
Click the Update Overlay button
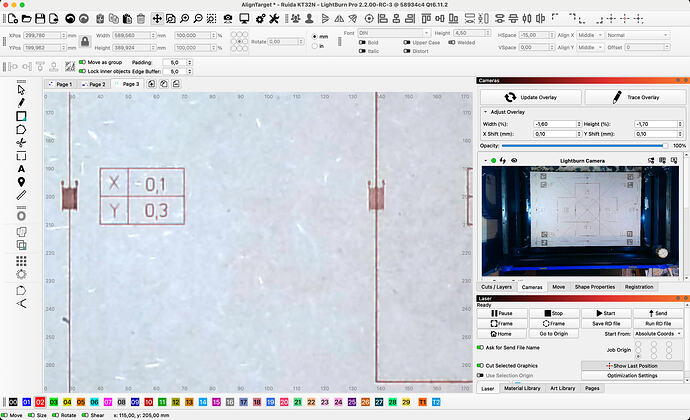tap(531, 97)
